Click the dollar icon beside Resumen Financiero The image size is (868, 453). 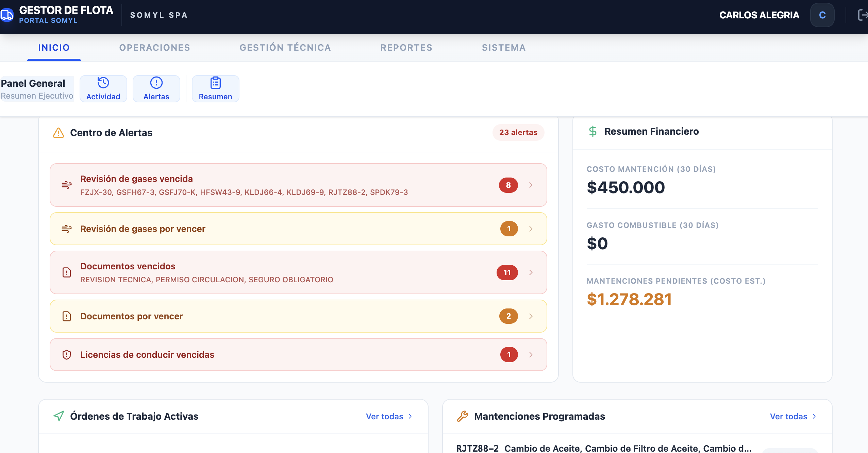click(x=592, y=131)
